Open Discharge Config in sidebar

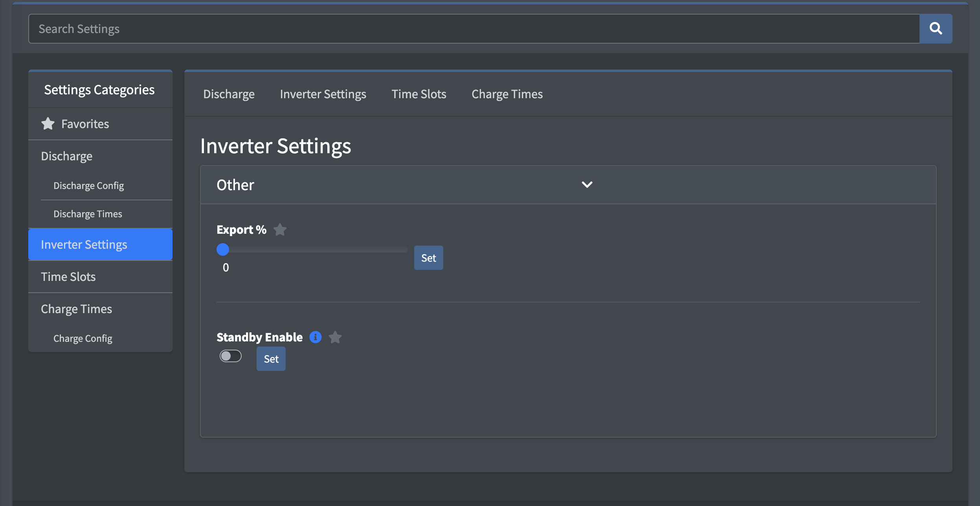(x=88, y=185)
